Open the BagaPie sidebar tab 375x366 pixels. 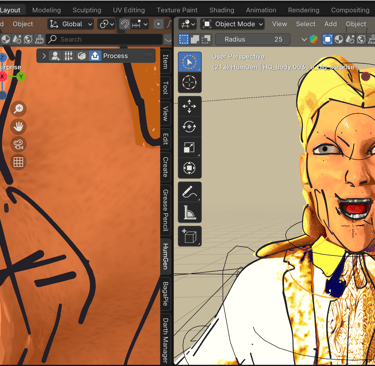(x=165, y=294)
